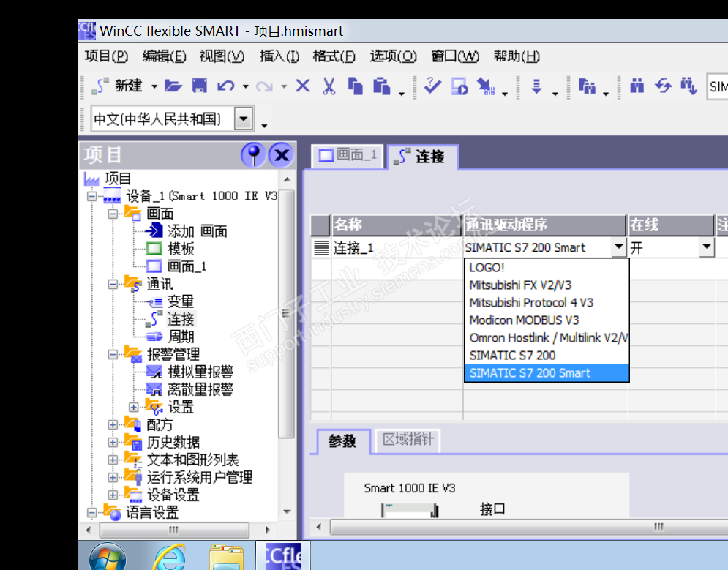Screen dimensions: 728x570
Task: Click the Copy icon in the toolbar
Action: pos(355,86)
